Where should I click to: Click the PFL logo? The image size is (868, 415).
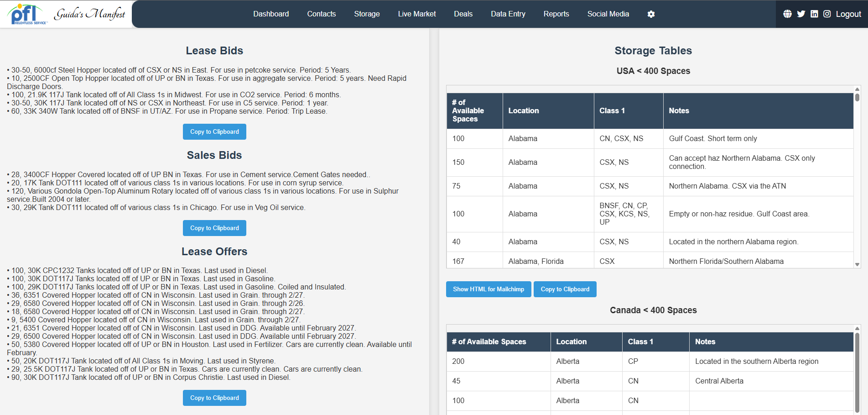point(27,14)
